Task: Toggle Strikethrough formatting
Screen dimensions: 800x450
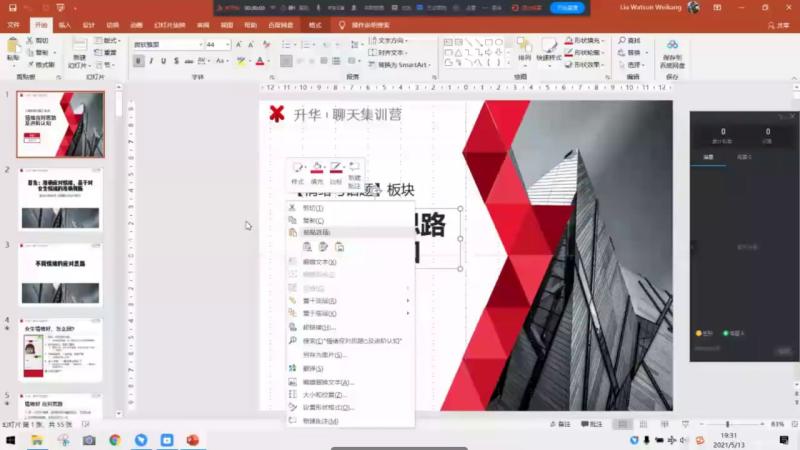Action: coord(189,61)
